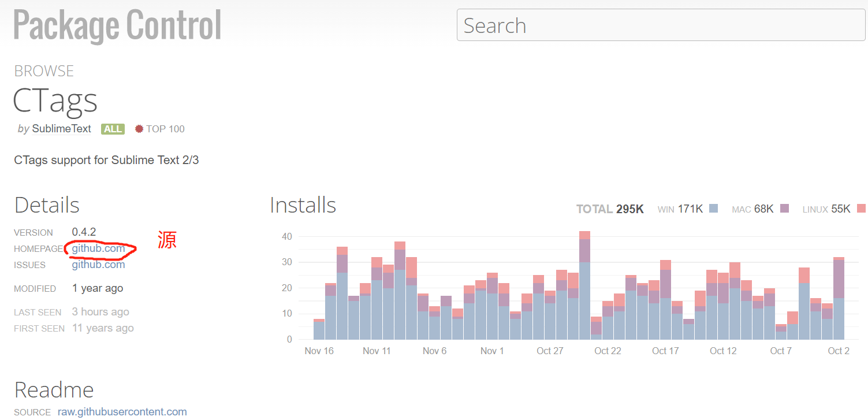
Task: Select the y-axis value 40
Action: pos(287,236)
